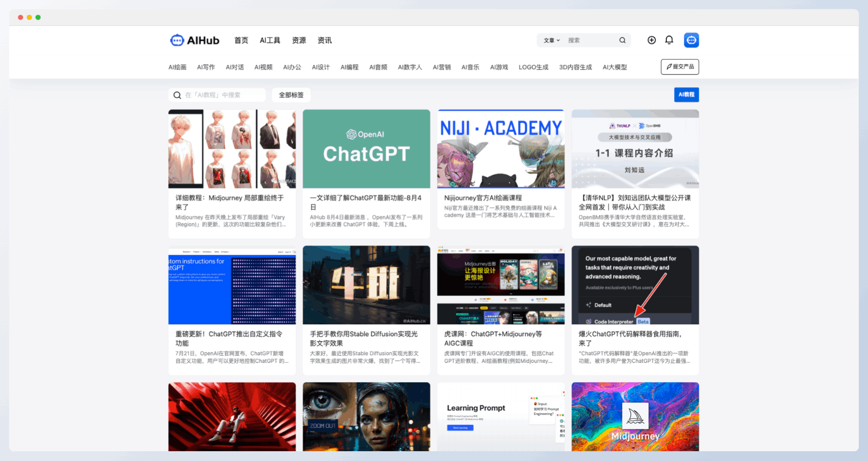This screenshot has width=868, height=461.
Task: Open article 虎课网：ChatGPT+Midjourney等AIGC课程
Action: [493, 338]
